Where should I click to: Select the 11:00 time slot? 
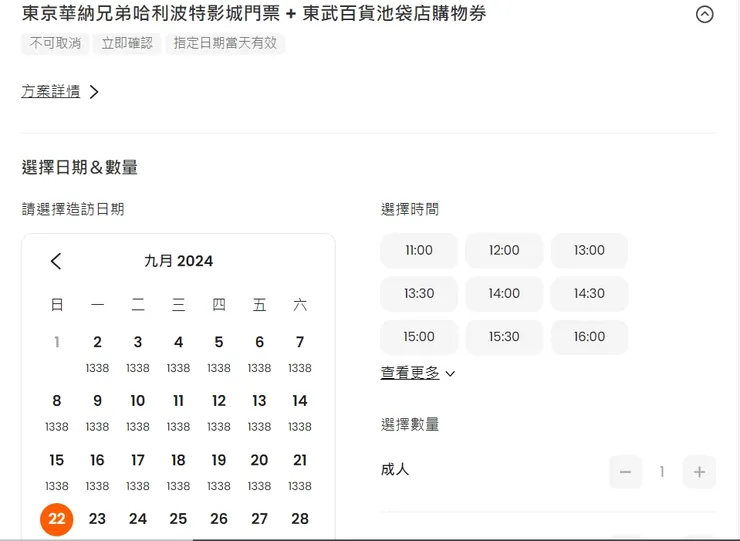point(419,250)
